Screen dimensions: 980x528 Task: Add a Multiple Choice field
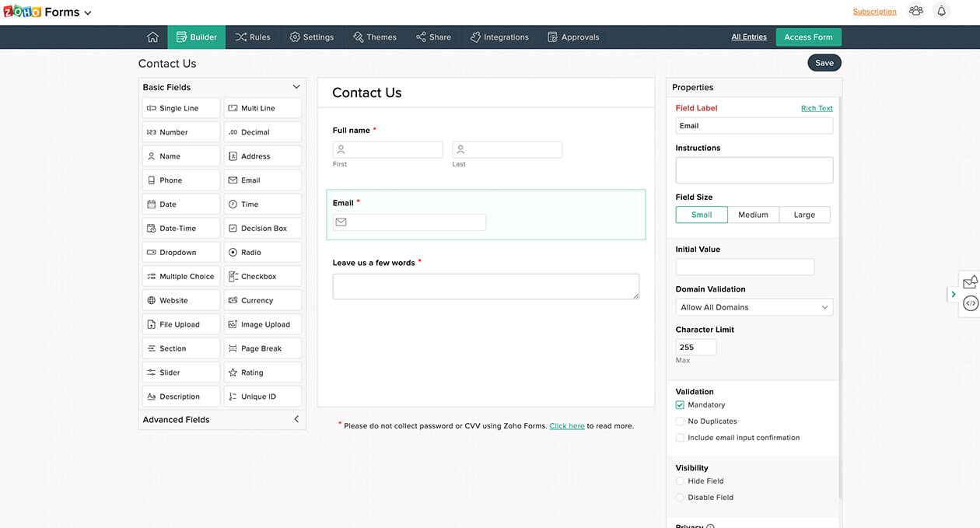pyautogui.click(x=181, y=277)
